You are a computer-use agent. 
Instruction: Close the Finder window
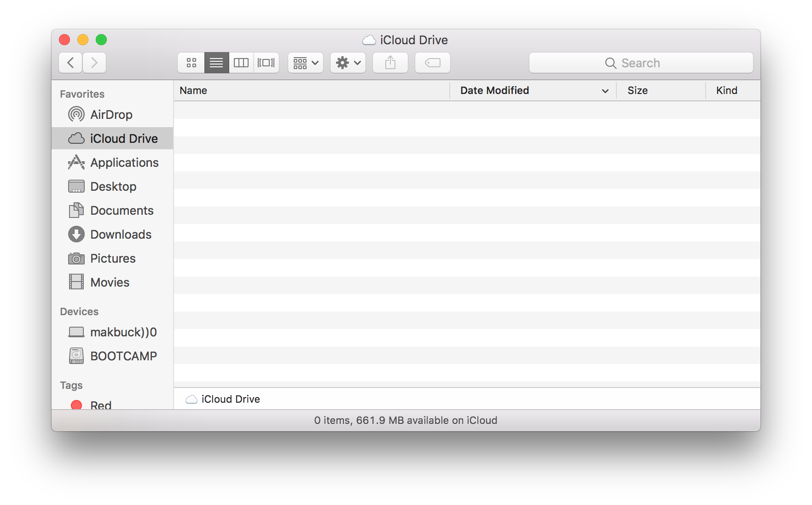pyautogui.click(x=64, y=40)
